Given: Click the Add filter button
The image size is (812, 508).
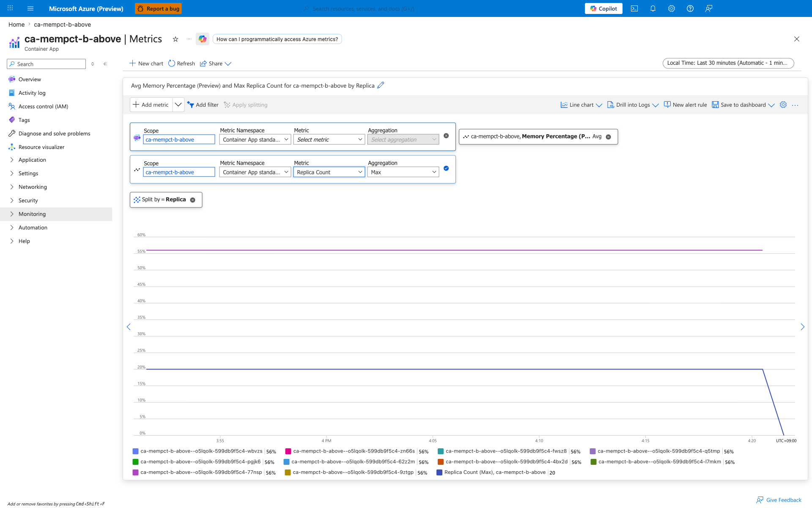Looking at the screenshot, I should pyautogui.click(x=203, y=105).
